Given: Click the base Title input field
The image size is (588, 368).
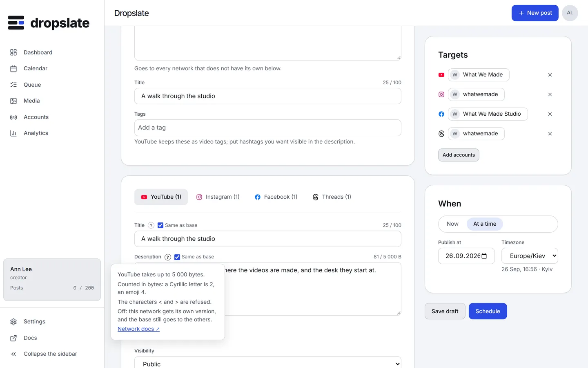Looking at the screenshot, I should point(268,96).
